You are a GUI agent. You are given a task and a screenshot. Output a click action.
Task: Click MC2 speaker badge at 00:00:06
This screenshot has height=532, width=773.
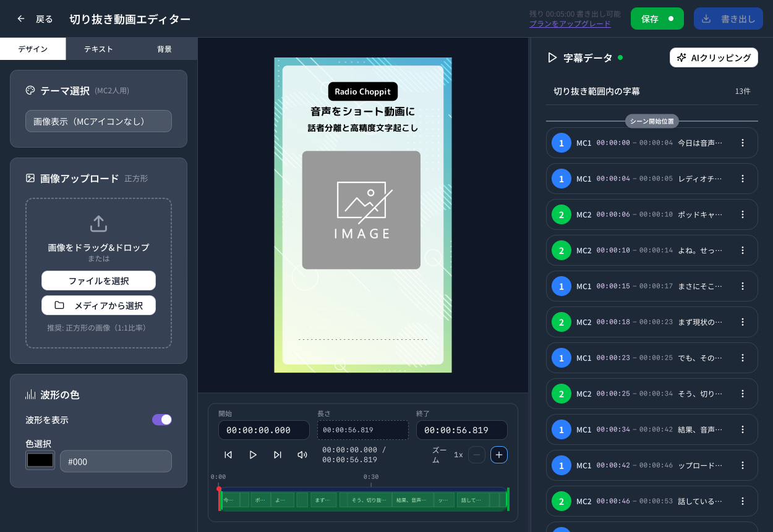pos(562,214)
